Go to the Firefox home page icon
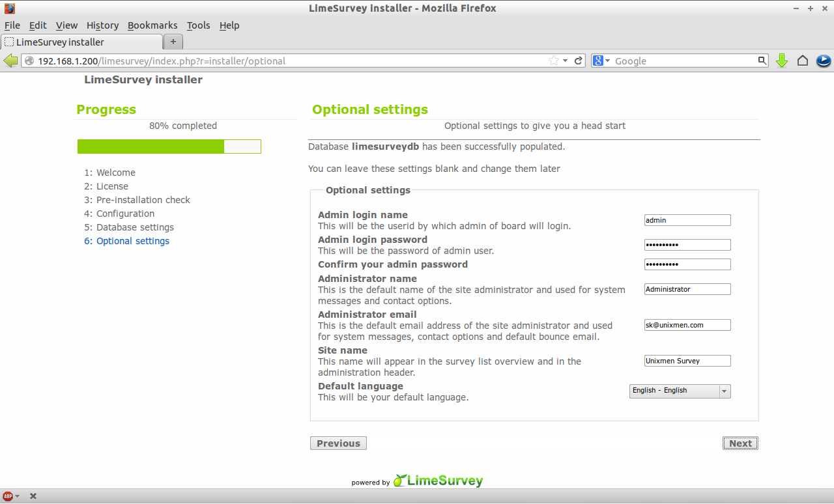 tap(803, 61)
